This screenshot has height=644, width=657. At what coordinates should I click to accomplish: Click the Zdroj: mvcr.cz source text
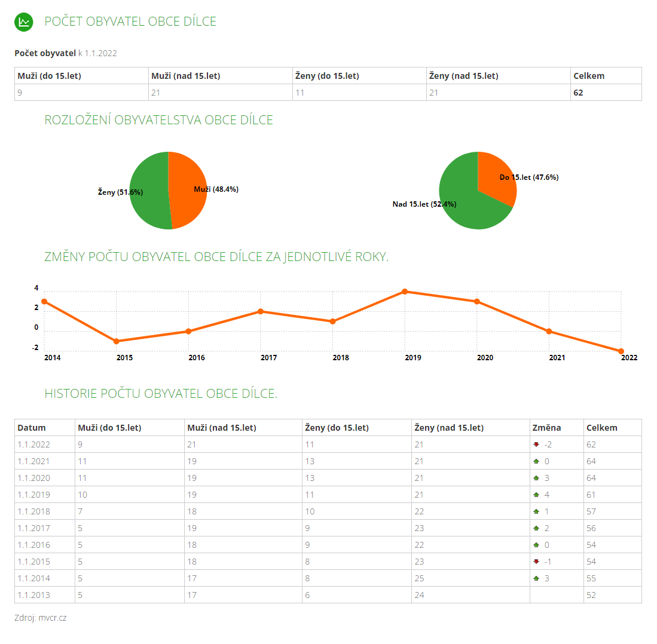(x=41, y=618)
